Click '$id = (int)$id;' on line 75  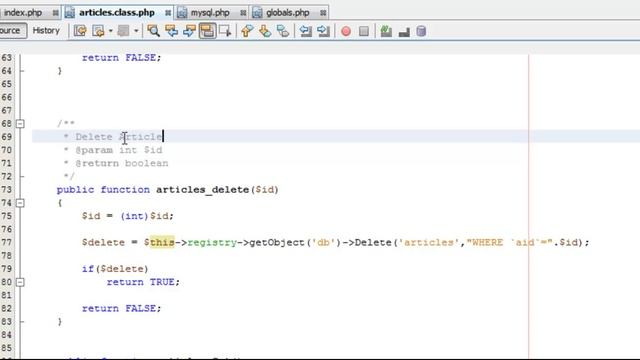coord(128,216)
